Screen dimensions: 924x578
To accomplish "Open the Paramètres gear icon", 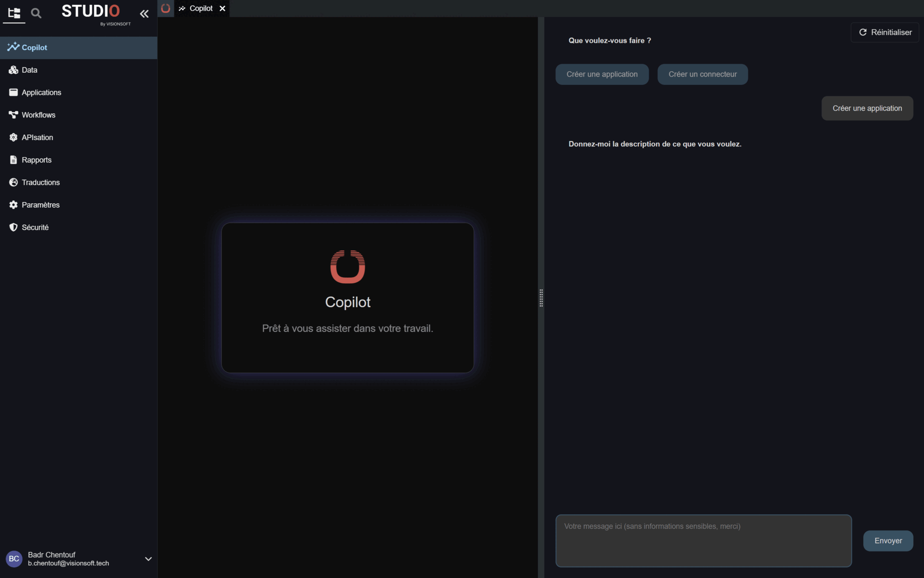I will click(13, 205).
